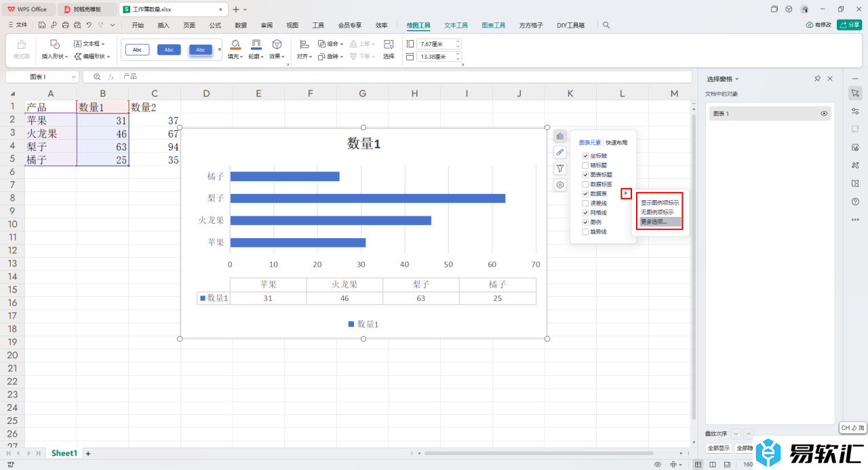The height and width of the screenshot is (470, 868).
Task: Open the properties sliders icon in right sidebar
Action: [855, 111]
